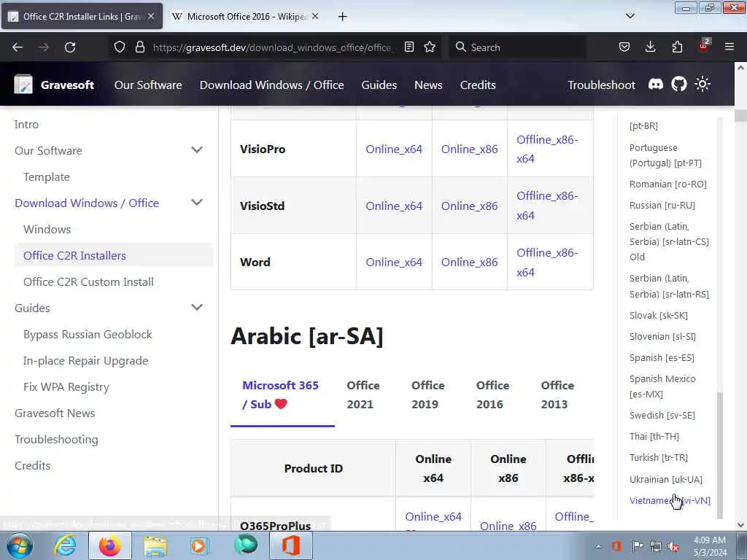The width and height of the screenshot is (747, 560).
Task: Select the Office 2016 tab
Action: tap(493, 394)
